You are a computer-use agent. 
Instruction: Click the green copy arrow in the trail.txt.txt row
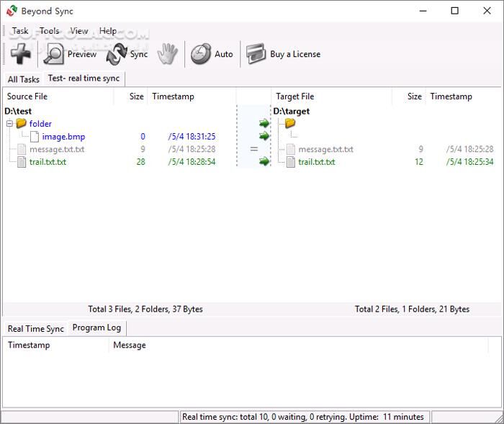[x=264, y=161]
